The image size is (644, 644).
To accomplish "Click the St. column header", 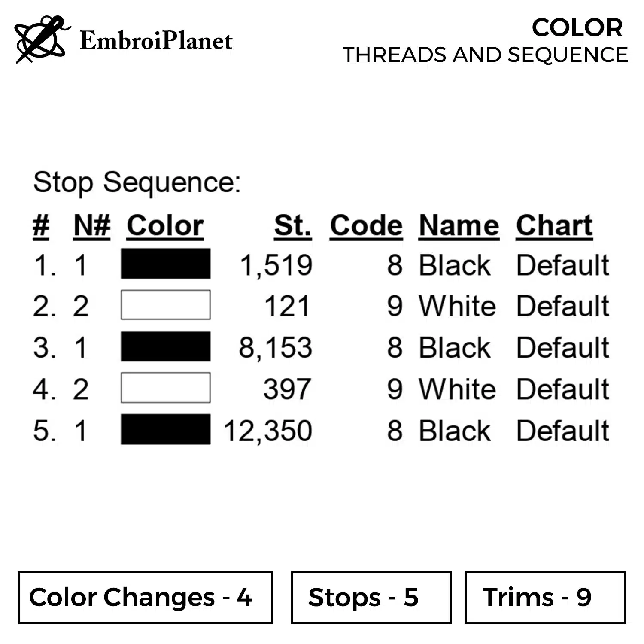I will pos(293,225).
